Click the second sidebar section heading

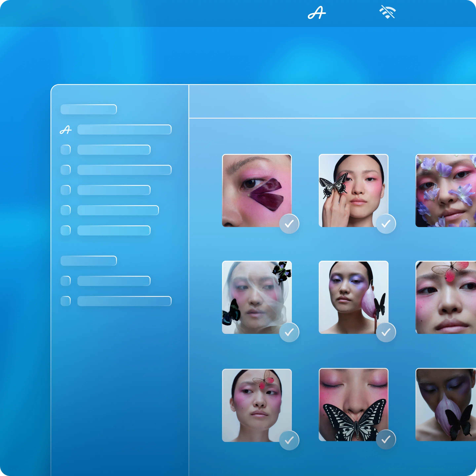[88, 261]
